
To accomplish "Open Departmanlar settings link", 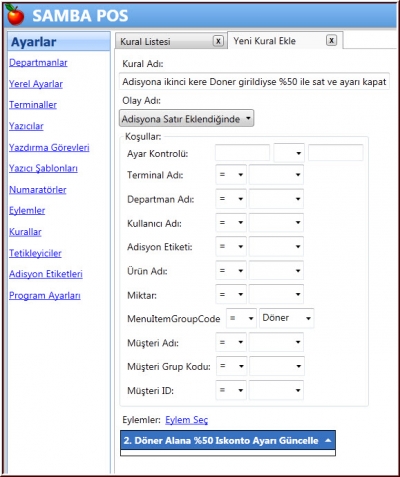I will click(38, 62).
